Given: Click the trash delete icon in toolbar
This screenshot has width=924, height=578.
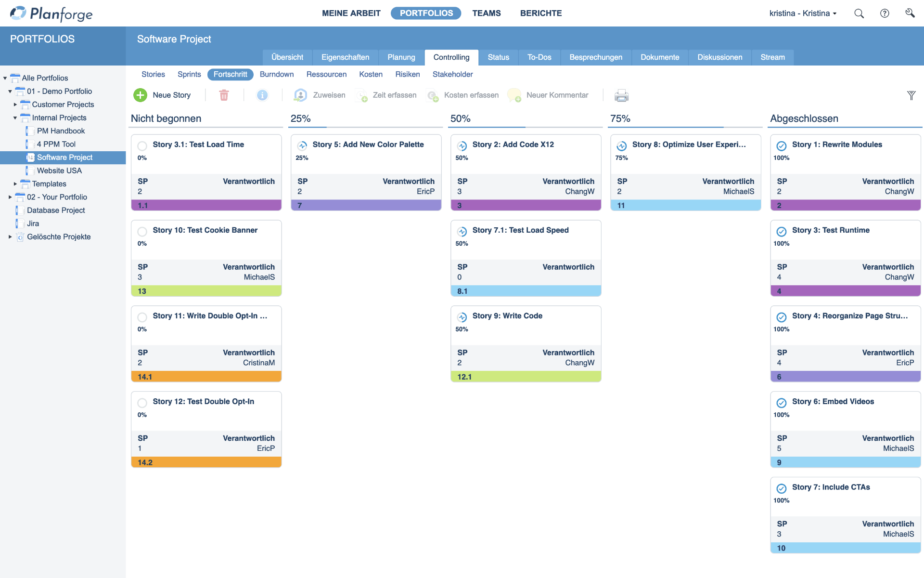Looking at the screenshot, I should 224,95.
